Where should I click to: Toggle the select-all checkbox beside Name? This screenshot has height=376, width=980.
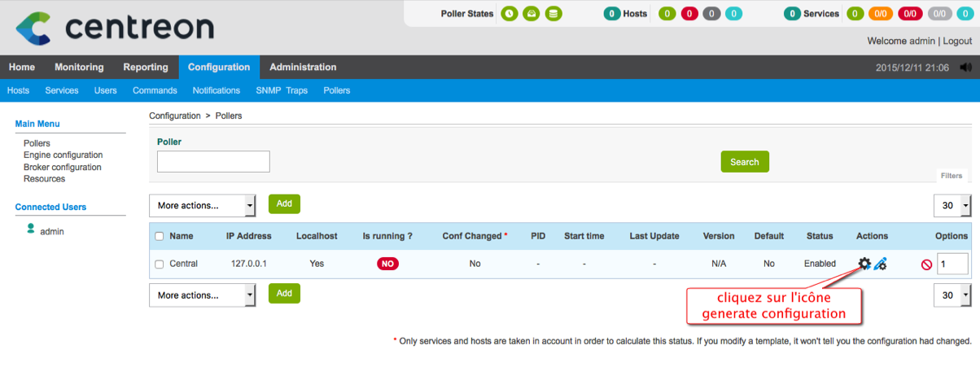point(160,236)
